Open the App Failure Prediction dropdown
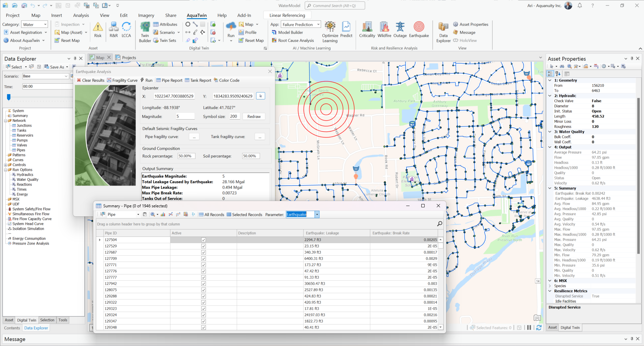The image size is (644, 346). tap(318, 24)
